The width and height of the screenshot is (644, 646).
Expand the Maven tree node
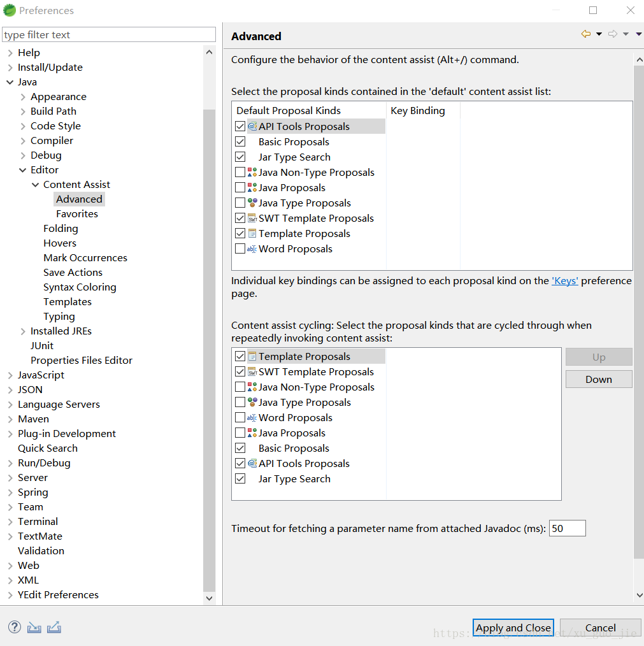point(10,419)
